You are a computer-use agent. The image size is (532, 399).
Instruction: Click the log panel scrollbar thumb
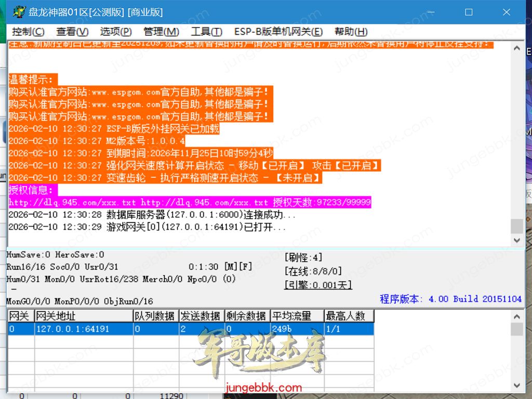click(x=516, y=227)
